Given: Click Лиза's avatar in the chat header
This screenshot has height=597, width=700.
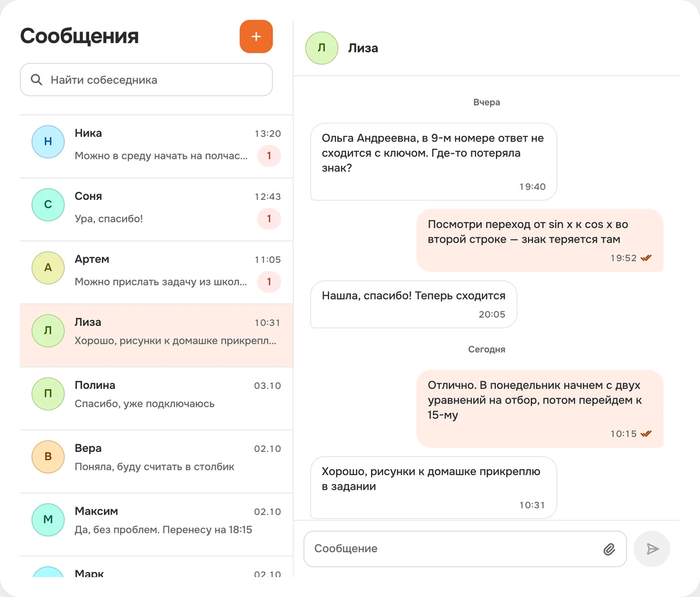Looking at the screenshot, I should click(x=322, y=48).
